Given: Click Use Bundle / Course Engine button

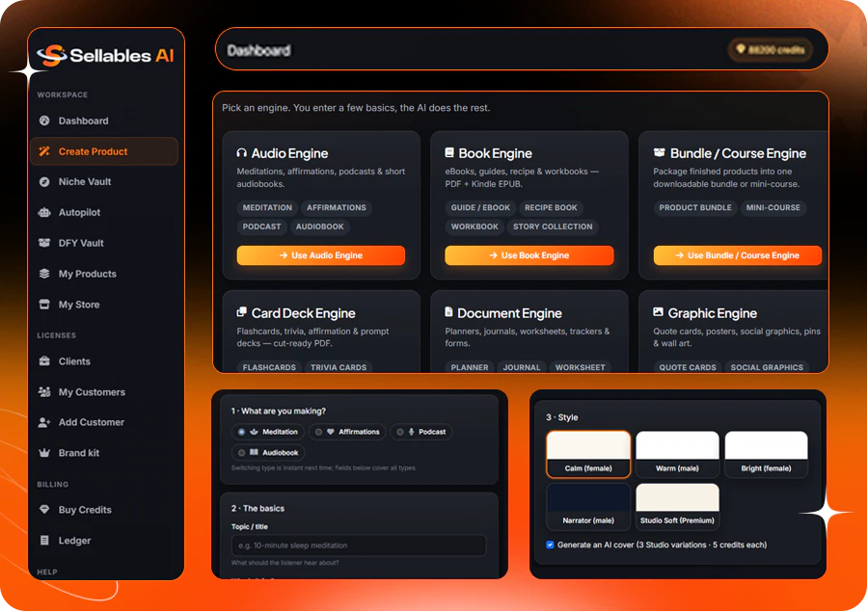Looking at the screenshot, I should (x=738, y=255).
